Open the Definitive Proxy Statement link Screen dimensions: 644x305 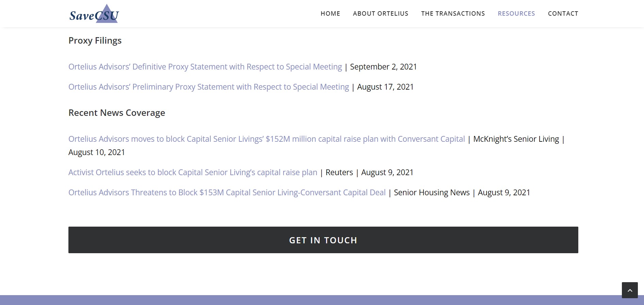[205, 67]
